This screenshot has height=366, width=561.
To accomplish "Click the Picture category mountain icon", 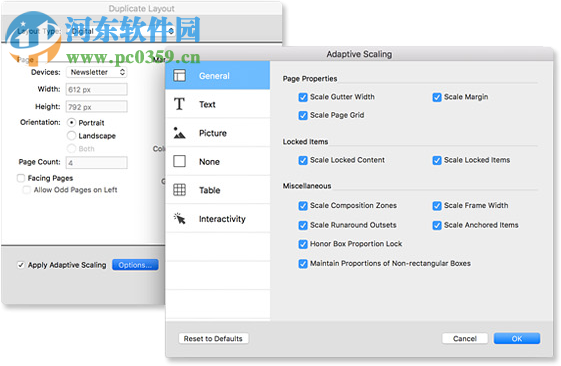I will click(179, 133).
